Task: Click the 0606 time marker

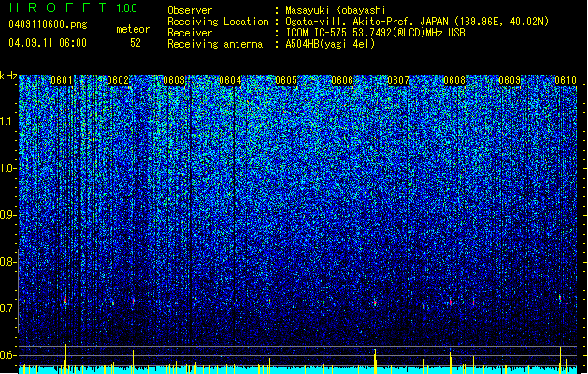Action: 342,80
